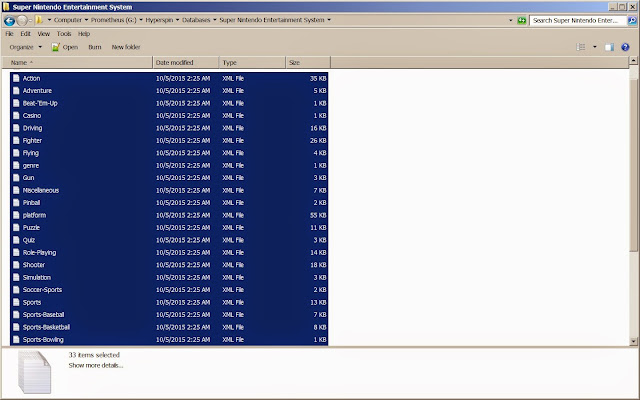
Task: Click the multi-file thumbnail in details pane
Action: (34, 372)
